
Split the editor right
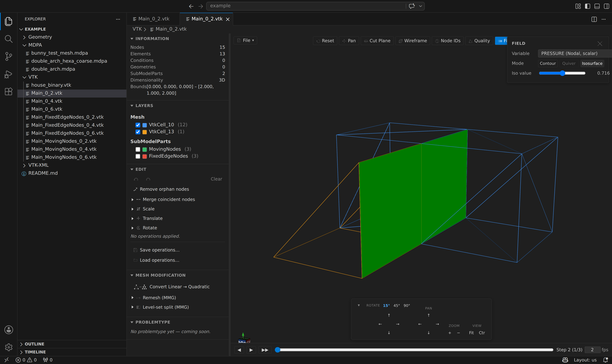594,19
